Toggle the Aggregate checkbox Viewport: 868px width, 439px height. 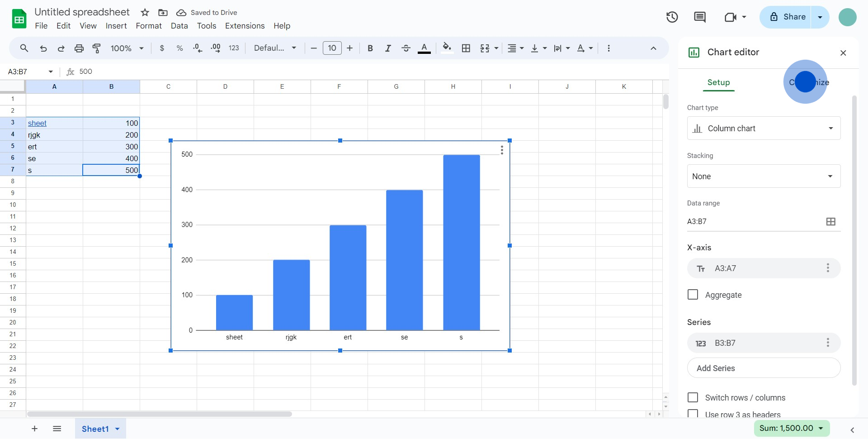[693, 295]
